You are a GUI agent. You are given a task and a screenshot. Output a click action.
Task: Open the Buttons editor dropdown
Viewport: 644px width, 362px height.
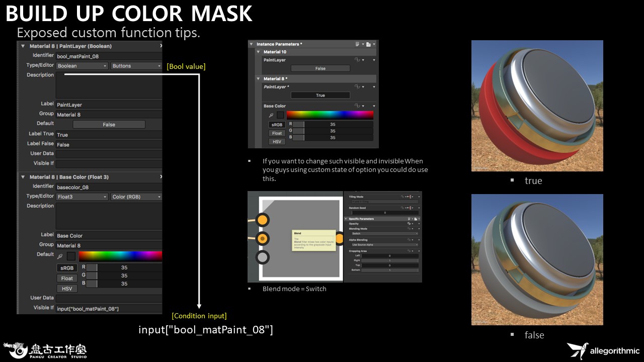click(136, 66)
